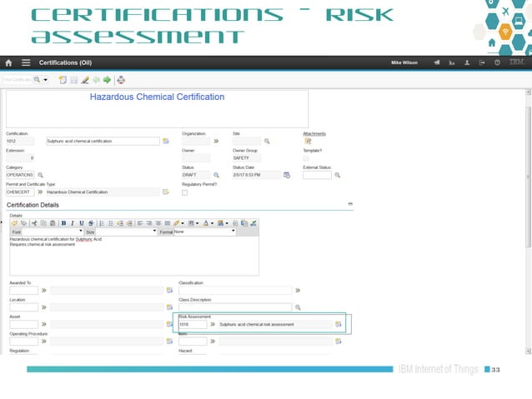Open the Classification detail chevron

click(x=298, y=290)
